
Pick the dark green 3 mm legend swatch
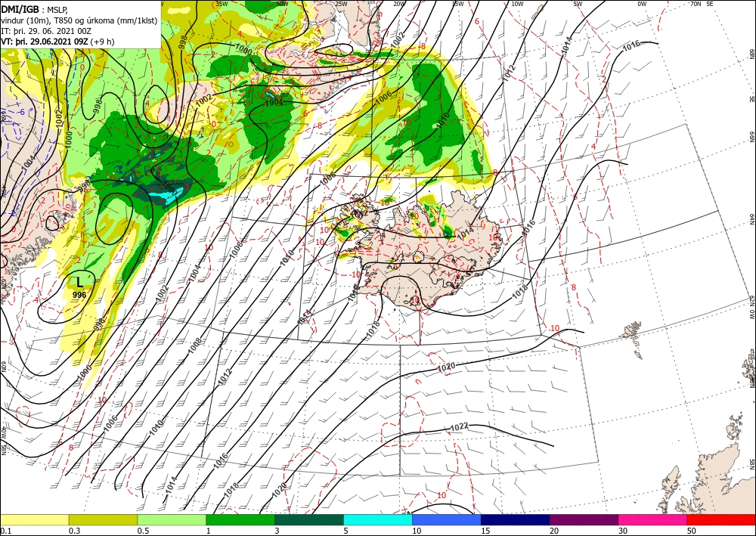[309, 519]
